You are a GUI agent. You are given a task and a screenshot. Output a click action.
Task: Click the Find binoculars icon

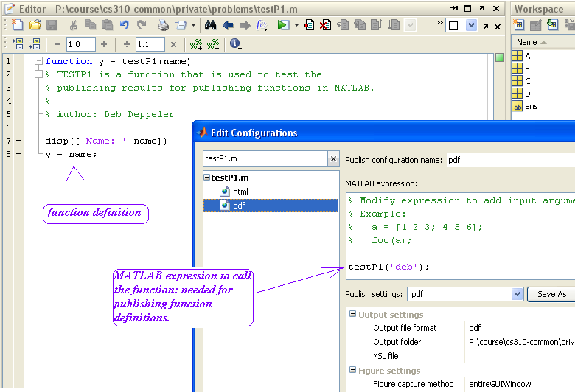210,25
